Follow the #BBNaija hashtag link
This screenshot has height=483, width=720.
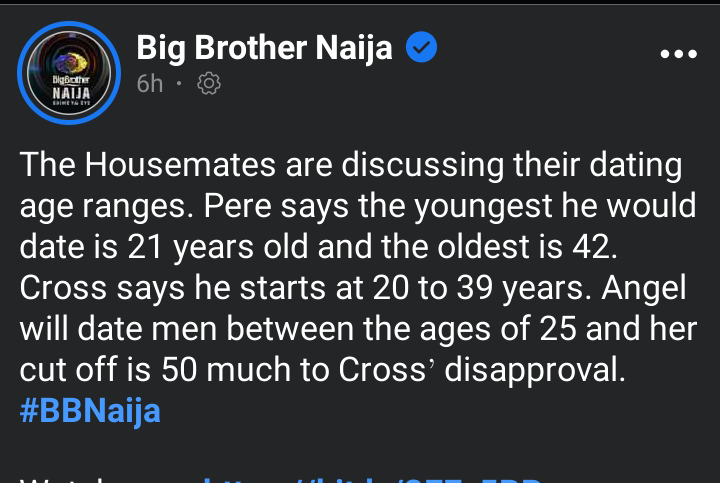pyautogui.click(x=88, y=409)
